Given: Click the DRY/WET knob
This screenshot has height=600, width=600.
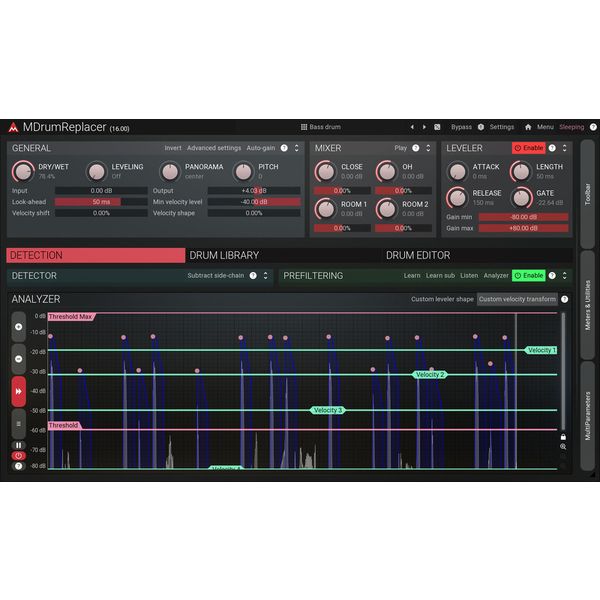Looking at the screenshot, I should pyautogui.click(x=23, y=171).
